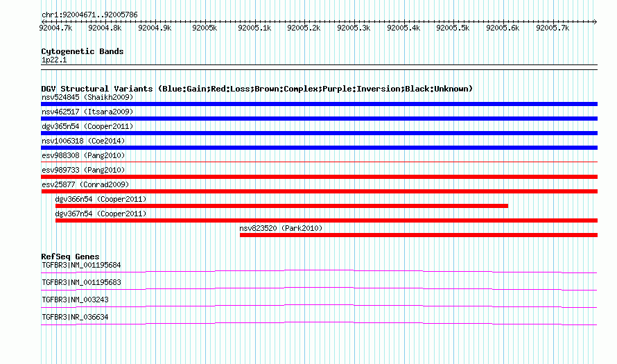Screen dimensions: 617x364
Task: Open variant label esv988308 (Pang2010)
Action: pyautogui.click(x=83, y=155)
